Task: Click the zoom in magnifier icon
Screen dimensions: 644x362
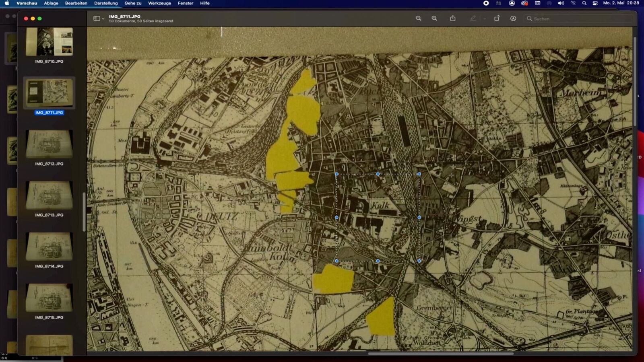Action: (434, 19)
